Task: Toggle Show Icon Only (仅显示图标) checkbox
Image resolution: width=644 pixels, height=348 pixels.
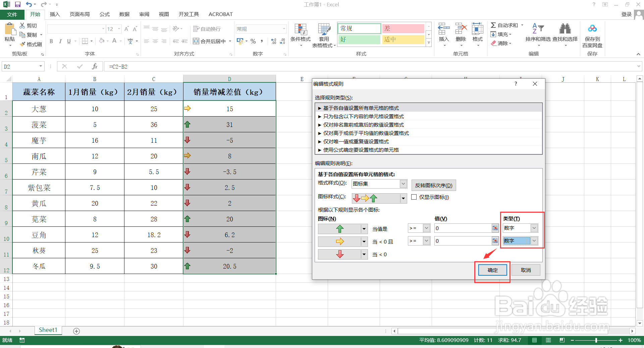Action: [x=414, y=197]
